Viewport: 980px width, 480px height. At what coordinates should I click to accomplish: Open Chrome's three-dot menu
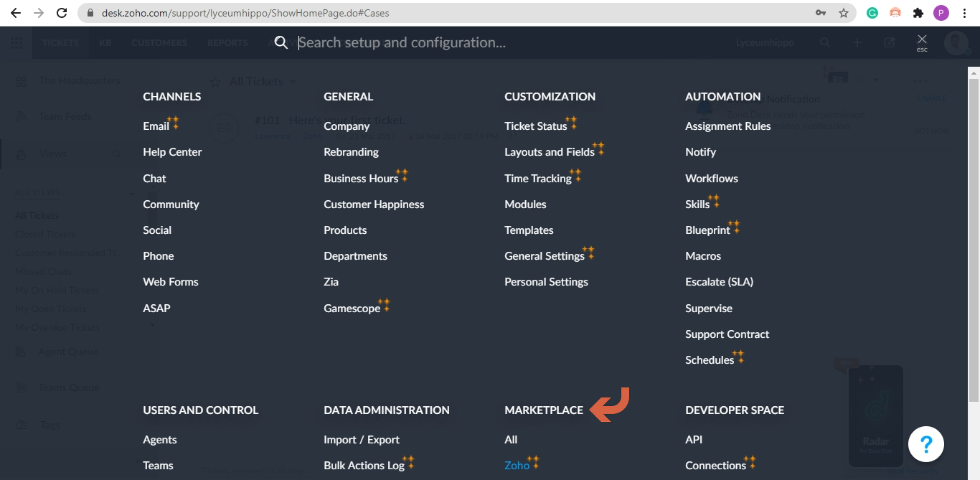964,13
